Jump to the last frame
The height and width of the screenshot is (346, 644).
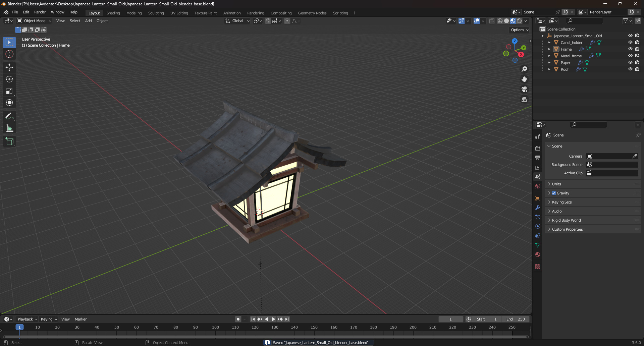coord(287,319)
